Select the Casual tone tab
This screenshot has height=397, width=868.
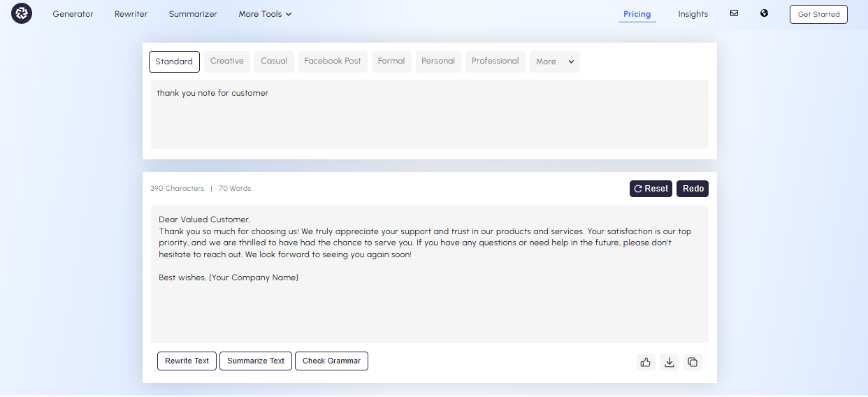[x=274, y=62]
